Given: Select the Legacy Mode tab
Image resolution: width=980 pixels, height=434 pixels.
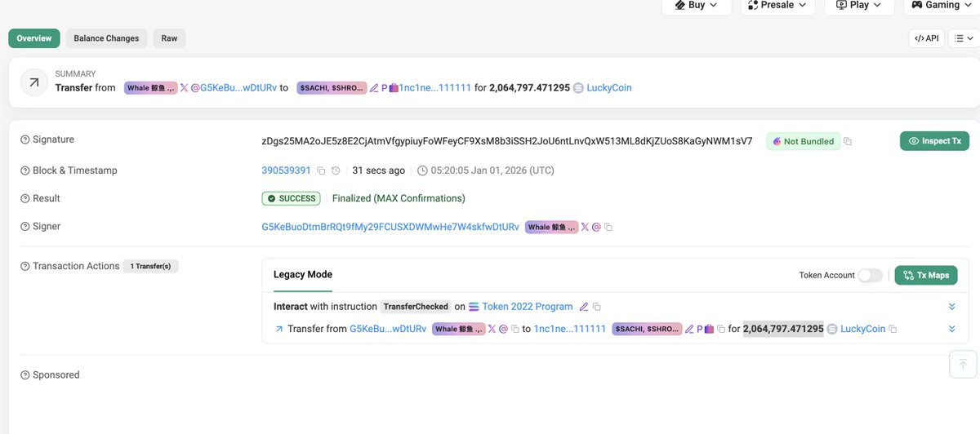Looking at the screenshot, I should click(x=303, y=275).
